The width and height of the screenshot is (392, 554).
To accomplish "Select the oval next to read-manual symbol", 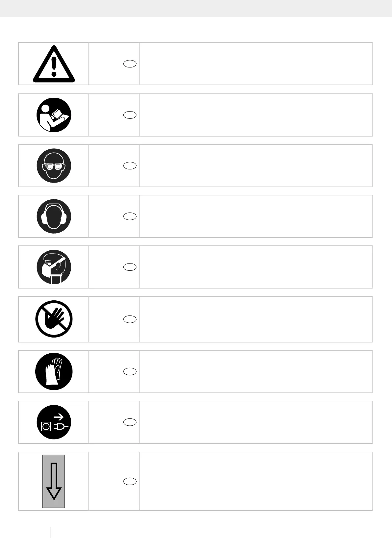I will [130, 115].
